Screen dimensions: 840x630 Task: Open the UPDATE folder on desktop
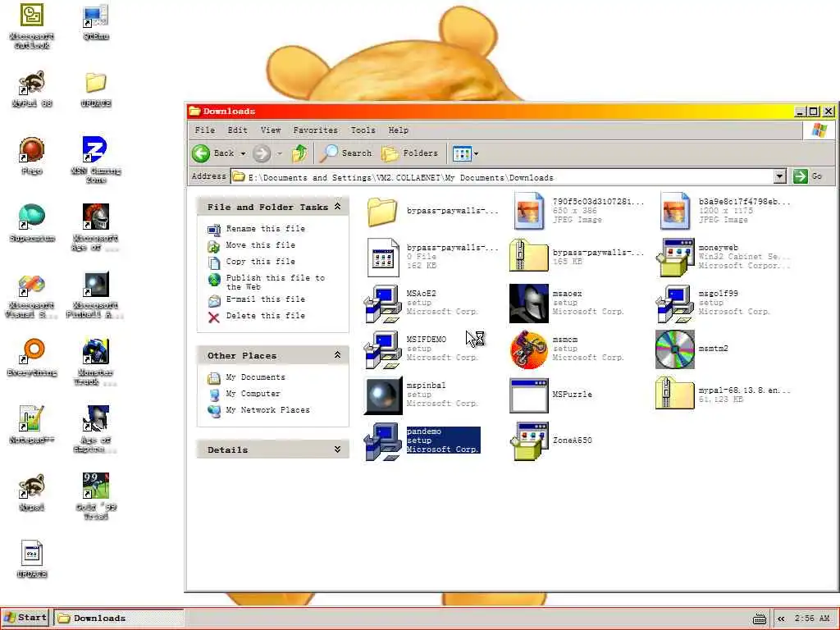[96, 89]
